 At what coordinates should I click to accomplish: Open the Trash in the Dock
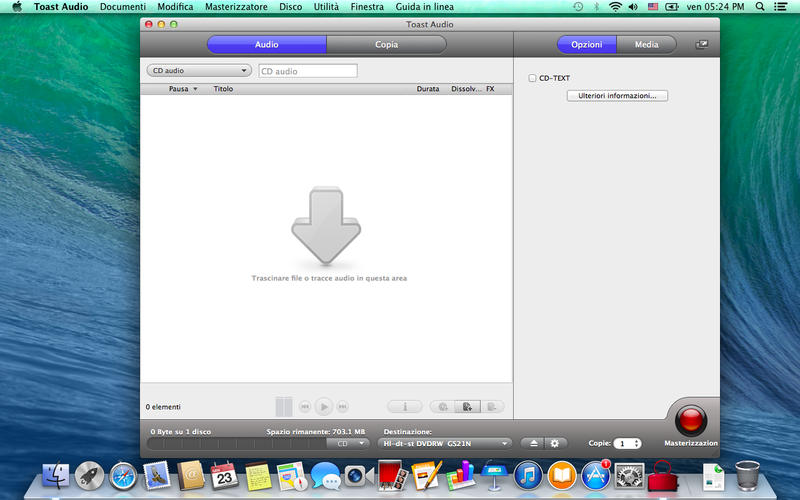tap(747, 476)
